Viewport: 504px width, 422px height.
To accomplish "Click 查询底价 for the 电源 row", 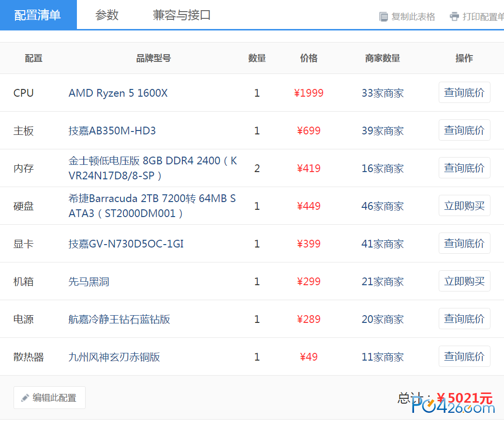I will tap(464, 319).
